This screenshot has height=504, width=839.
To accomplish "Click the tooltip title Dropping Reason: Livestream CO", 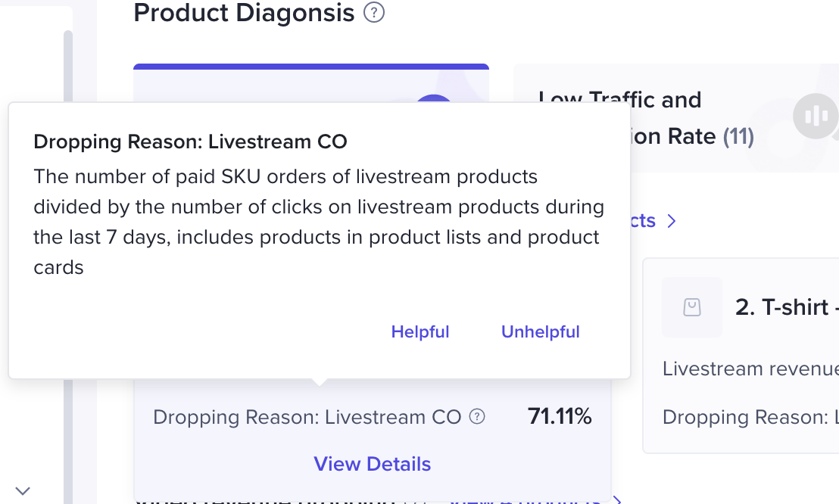I will 190,142.
